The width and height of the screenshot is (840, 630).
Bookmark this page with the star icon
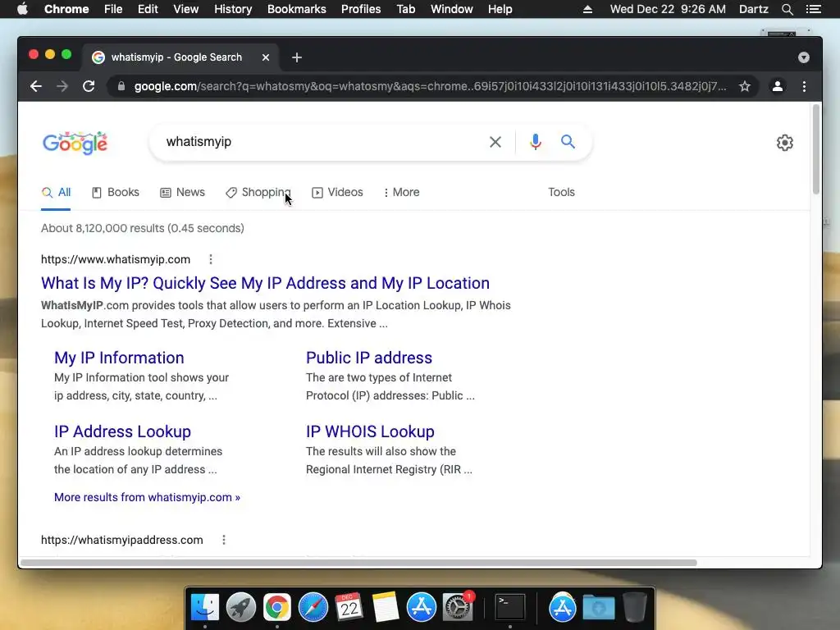tap(745, 86)
